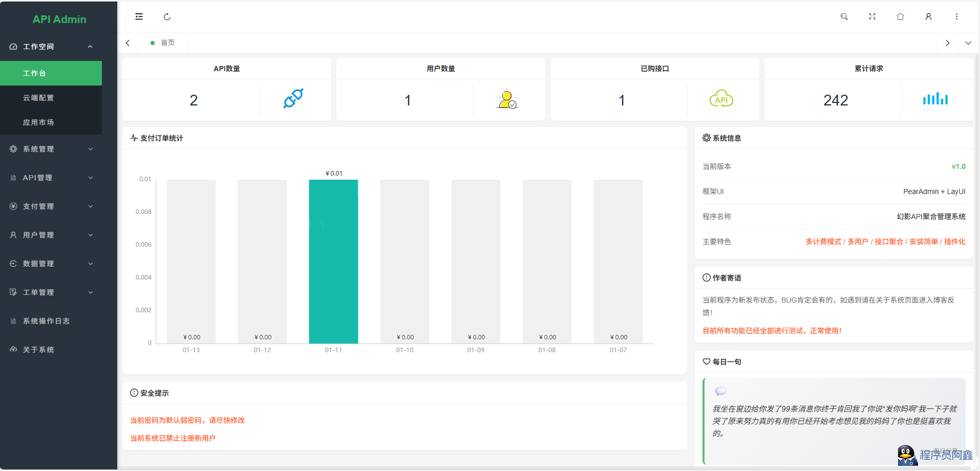
Task: Open the search icon in header
Action: (x=844, y=17)
